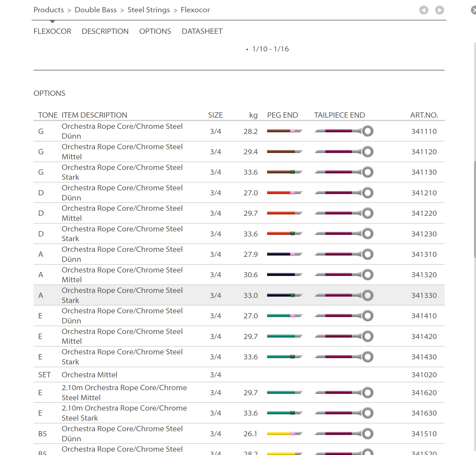Click the red peg end image for art. 341210
This screenshot has height=455, width=476.
pyautogui.click(x=285, y=193)
